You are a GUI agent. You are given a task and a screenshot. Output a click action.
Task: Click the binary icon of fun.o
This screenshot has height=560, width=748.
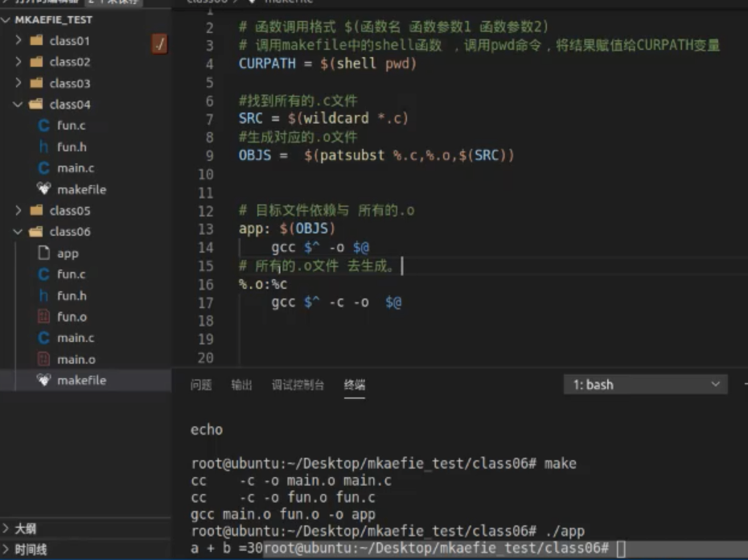(x=43, y=316)
